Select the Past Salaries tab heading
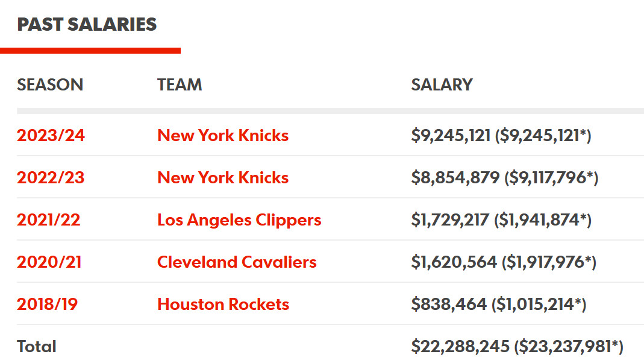The width and height of the screenshot is (644, 363). coord(87,24)
